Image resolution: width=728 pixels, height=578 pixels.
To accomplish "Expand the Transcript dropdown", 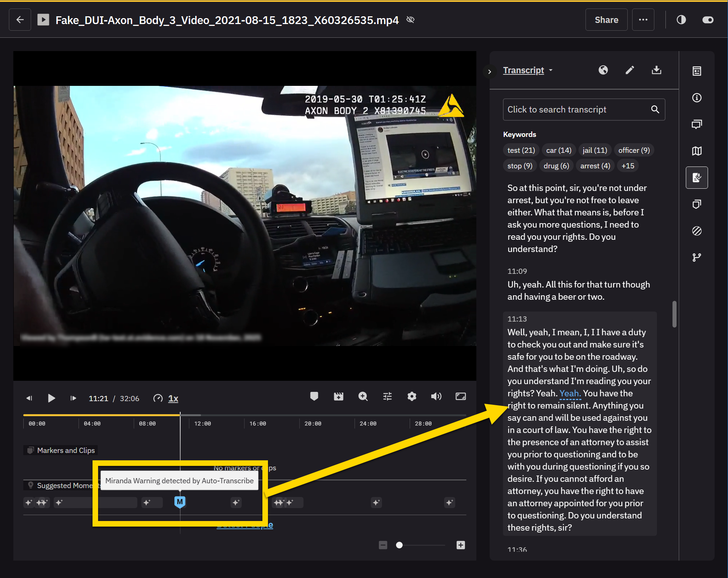I will [551, 70].
